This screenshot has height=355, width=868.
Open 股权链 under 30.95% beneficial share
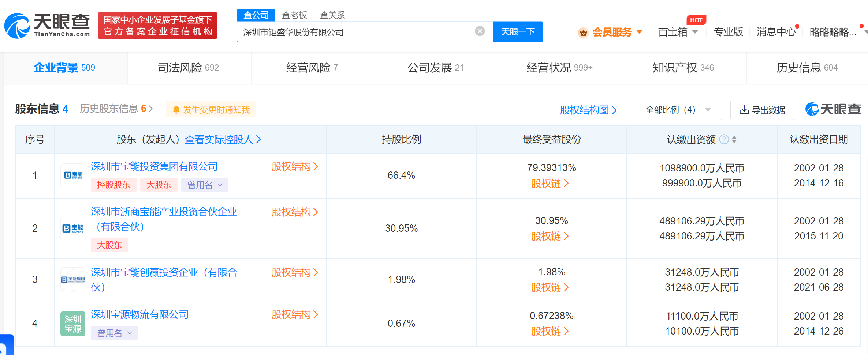(550, 237)
